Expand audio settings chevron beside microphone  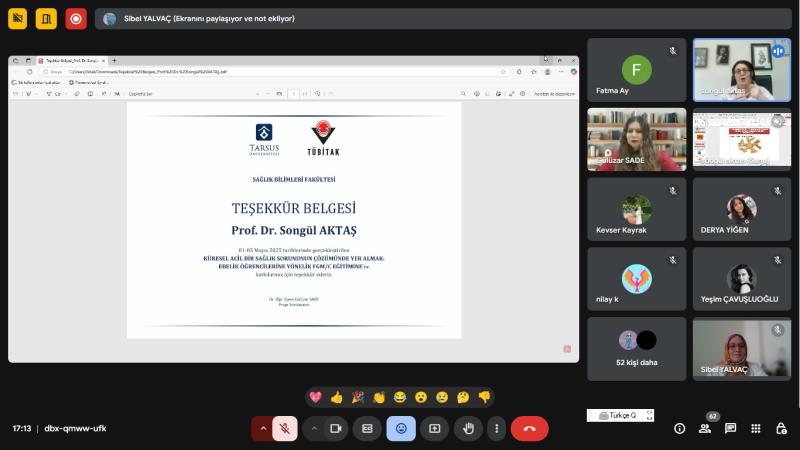[263, 429]
